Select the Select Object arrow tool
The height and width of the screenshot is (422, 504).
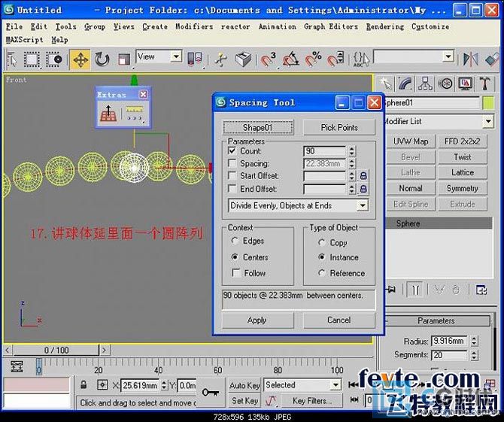pos(12,59)
